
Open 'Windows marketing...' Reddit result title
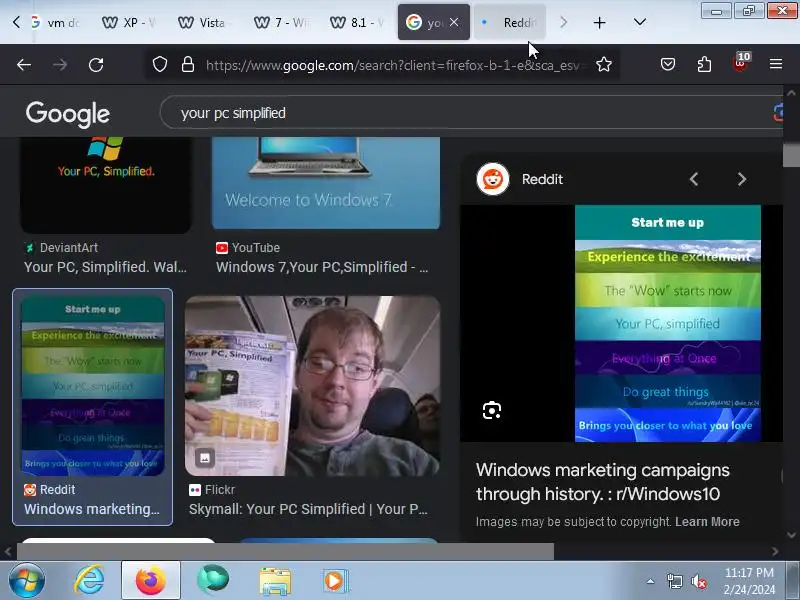92,509
